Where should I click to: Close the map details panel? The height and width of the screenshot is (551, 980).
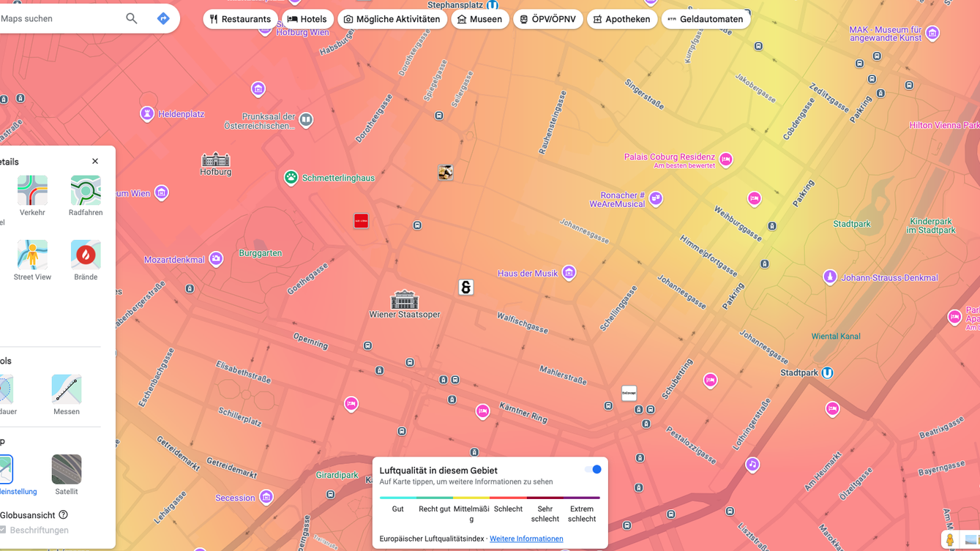point(95,162)
